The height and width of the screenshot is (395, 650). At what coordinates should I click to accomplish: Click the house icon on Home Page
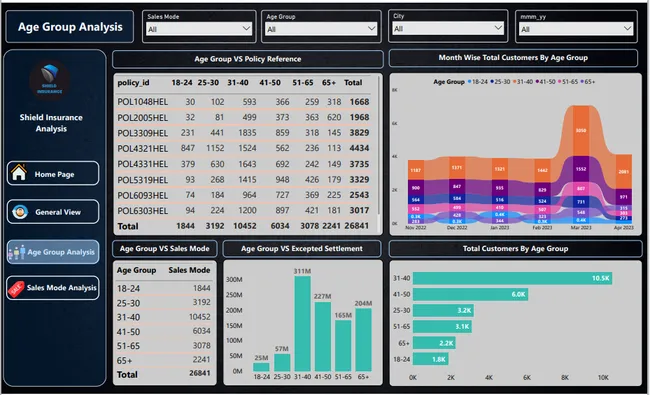(x=19, y=172)
